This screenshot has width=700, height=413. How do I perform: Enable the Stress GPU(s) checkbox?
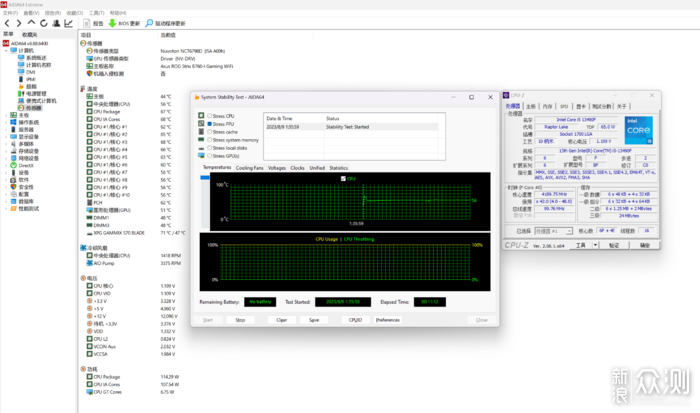point(209,156)
